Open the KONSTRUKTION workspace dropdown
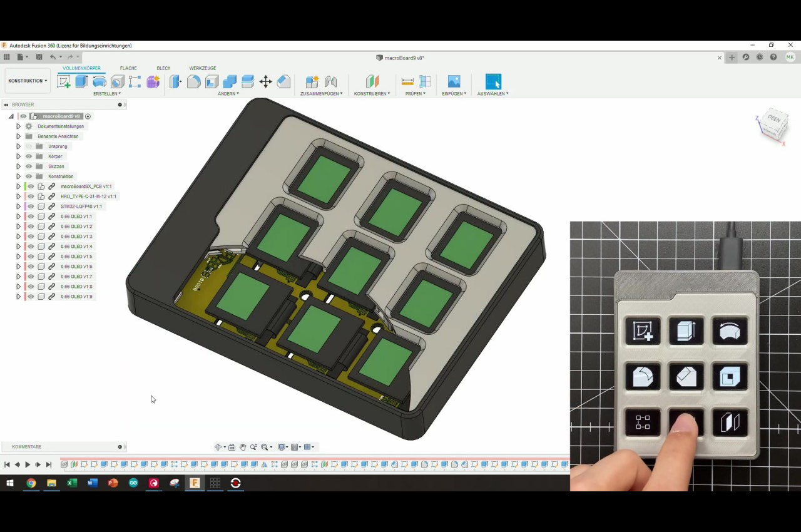 tap(28, 81)
